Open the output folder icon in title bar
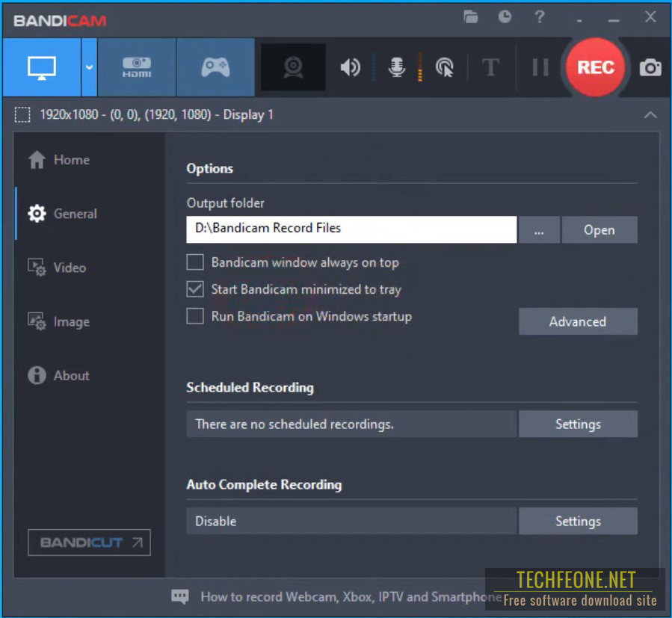 [x=471, y=16]
